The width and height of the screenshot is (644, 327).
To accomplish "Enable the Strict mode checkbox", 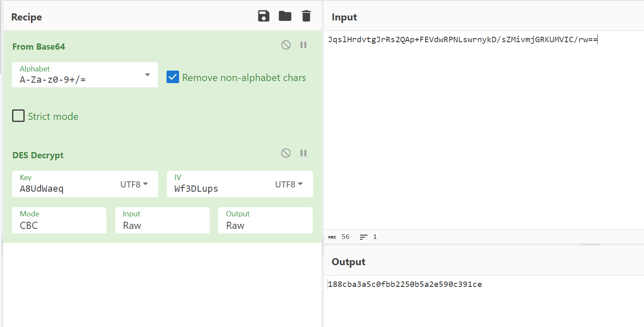I will tap(18, 116).
